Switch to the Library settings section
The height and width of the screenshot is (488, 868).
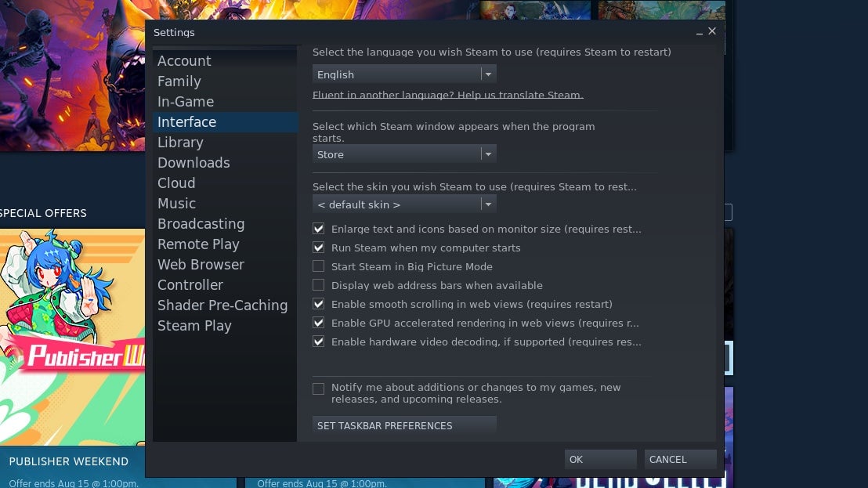[180, 142]
